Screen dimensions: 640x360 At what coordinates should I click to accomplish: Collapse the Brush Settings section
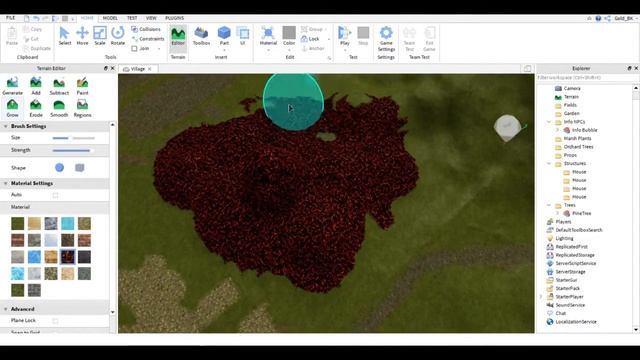6,127
